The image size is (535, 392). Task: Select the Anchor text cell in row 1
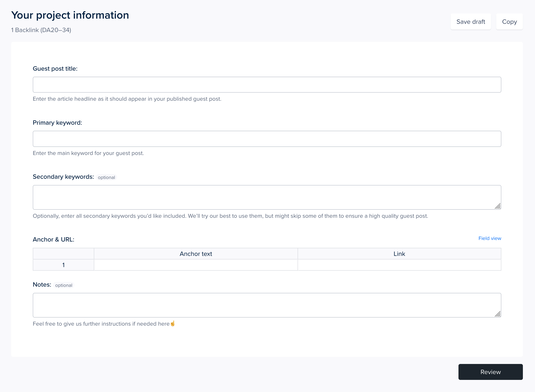click(196, 265)
